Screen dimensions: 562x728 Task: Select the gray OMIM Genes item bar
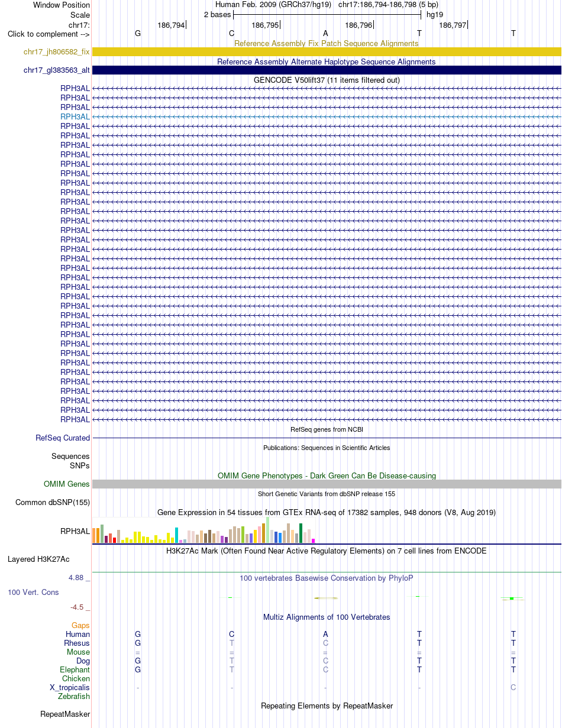pos(327,484)
